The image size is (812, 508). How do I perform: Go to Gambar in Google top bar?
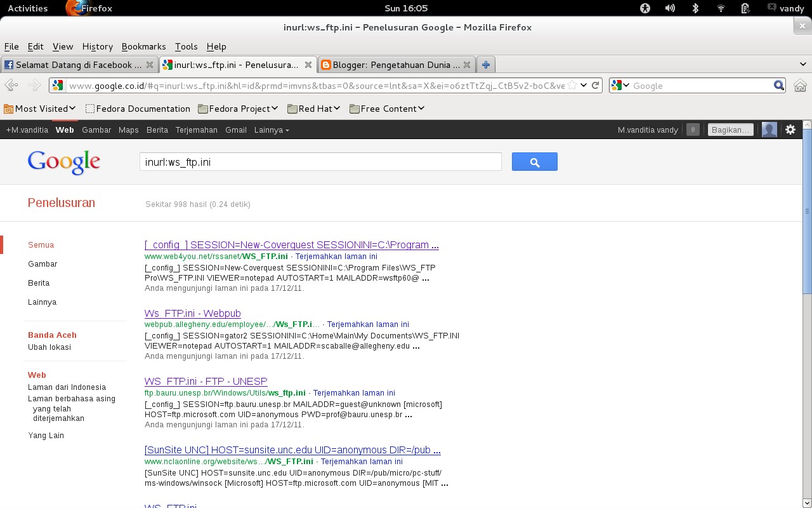tap(96, 130)
